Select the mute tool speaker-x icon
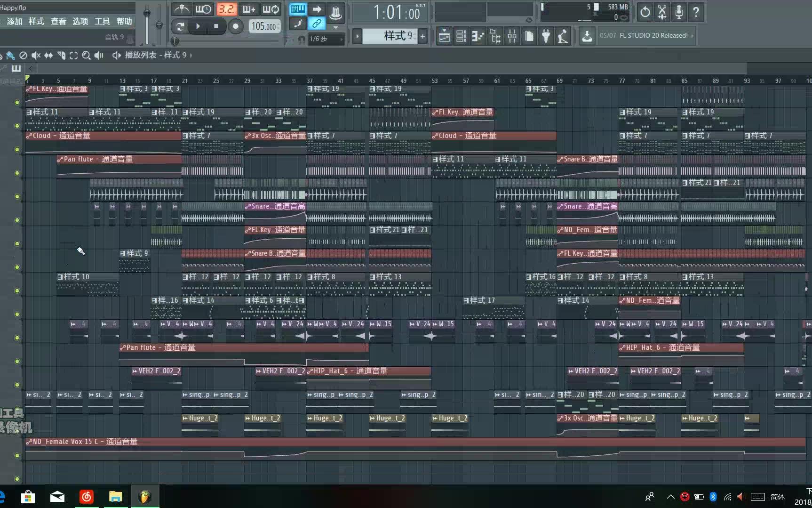 [x=36, y=55]
